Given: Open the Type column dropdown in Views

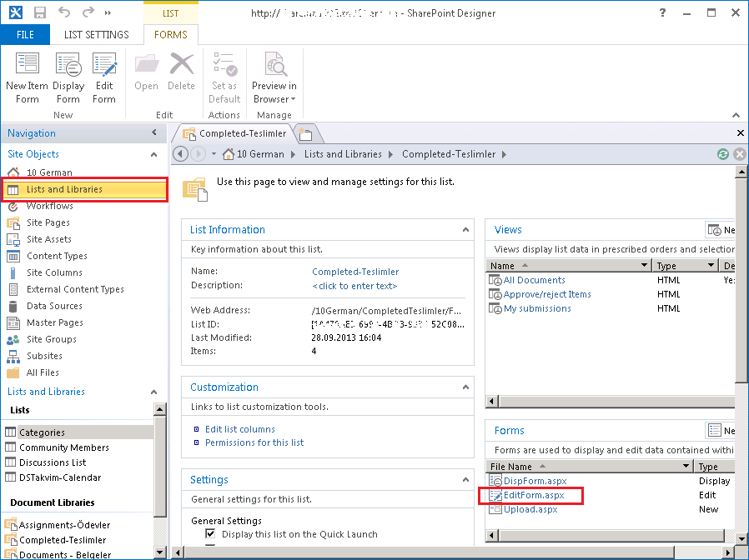Looking at the screenshot, I should point(711,265).
